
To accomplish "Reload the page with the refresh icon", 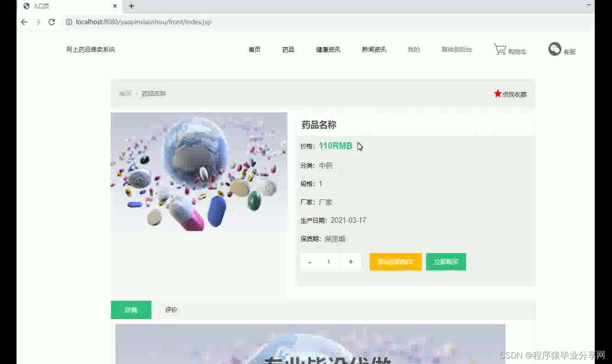I will [52, 22].
